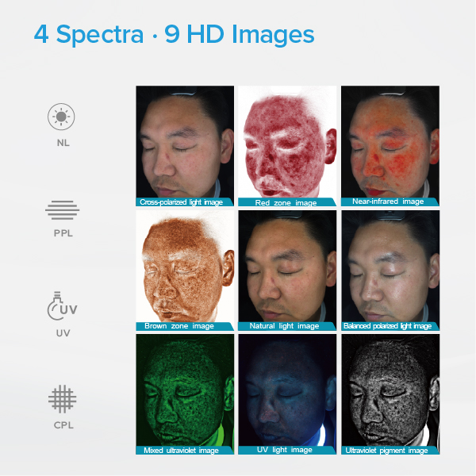Select the Balanced polarized light image thumbnail

[x=390, y=271]
